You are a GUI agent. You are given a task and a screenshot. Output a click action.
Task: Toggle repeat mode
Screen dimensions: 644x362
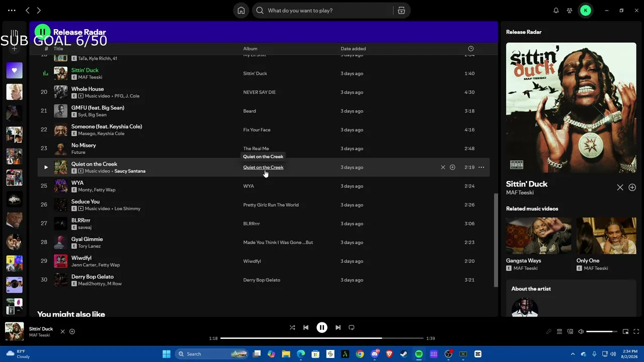[352, 328]
